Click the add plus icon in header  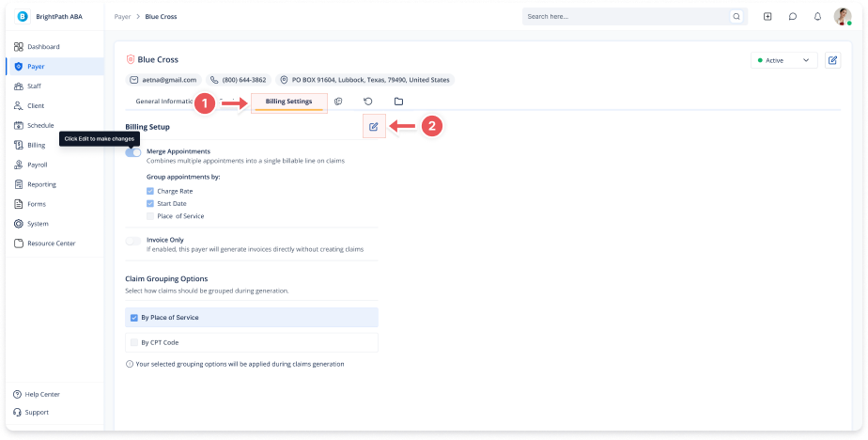click(767, 17)
